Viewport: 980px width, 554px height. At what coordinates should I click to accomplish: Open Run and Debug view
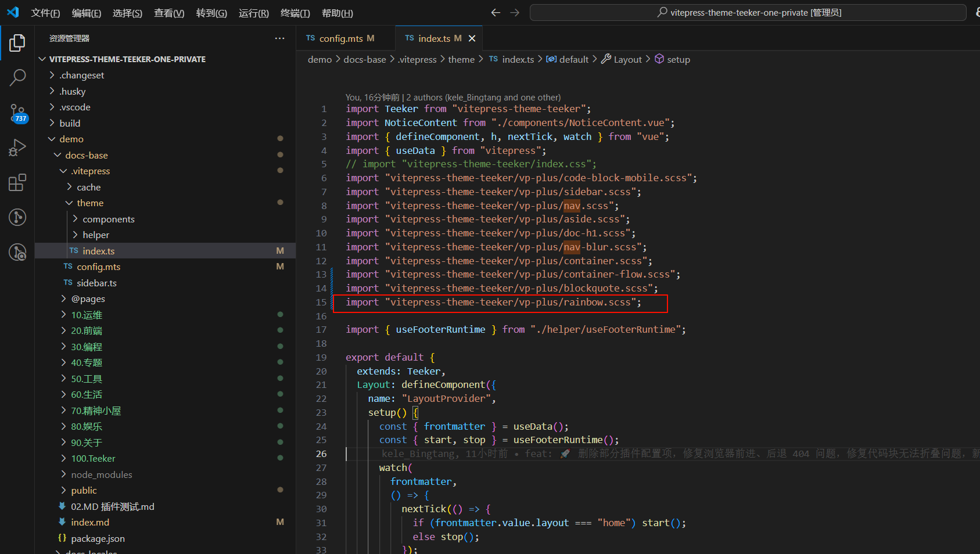tap(17, 148)
